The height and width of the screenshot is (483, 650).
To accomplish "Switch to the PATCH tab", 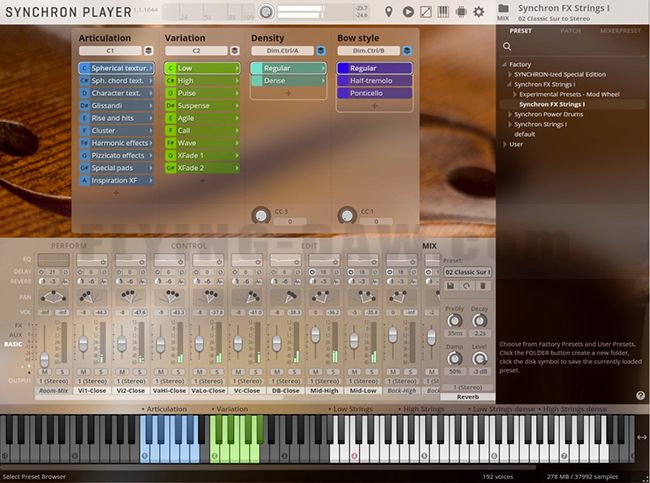I will 570,31.
